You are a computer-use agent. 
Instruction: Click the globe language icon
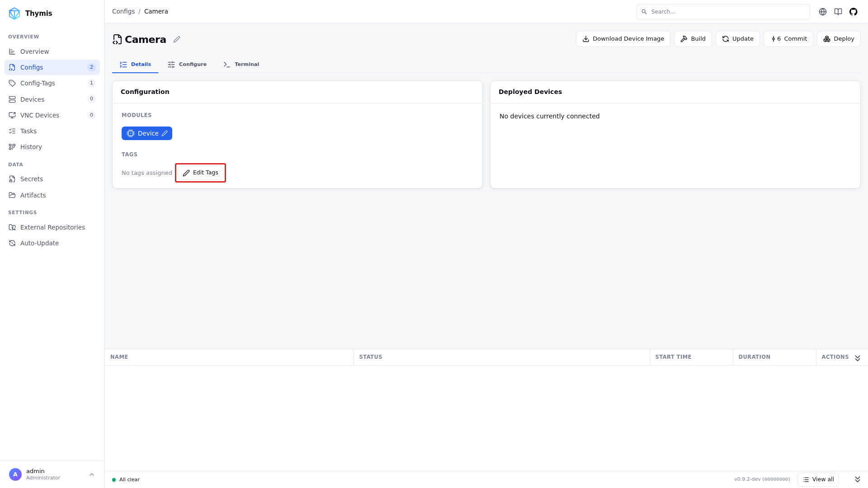822,12
